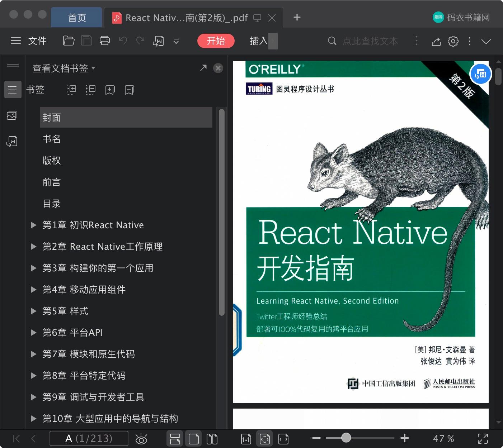The width and height of the screenshot is (503, 448).
Task: Enable single page view
Action: click(x=193, y=439)
